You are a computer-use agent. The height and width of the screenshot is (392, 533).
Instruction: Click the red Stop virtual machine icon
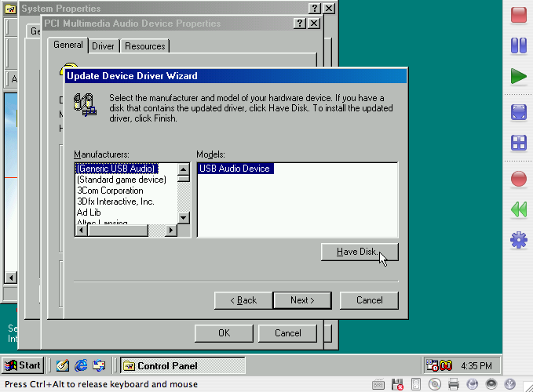click(518, 15)
